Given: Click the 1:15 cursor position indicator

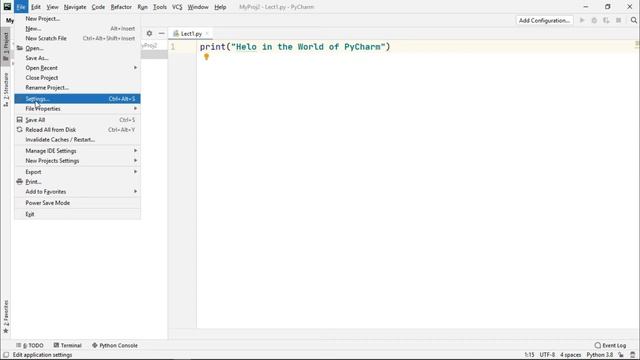Looking at the screenshot, I should click(529, 355).
